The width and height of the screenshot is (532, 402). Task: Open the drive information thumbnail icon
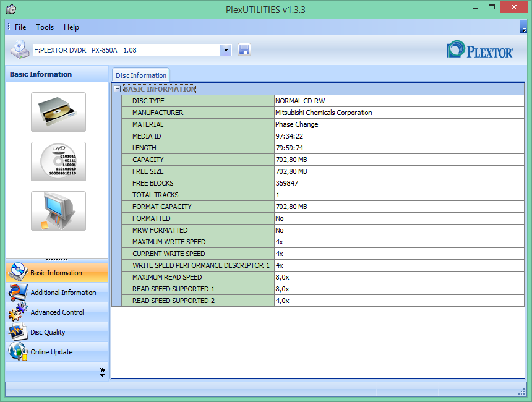pos(58,112)
